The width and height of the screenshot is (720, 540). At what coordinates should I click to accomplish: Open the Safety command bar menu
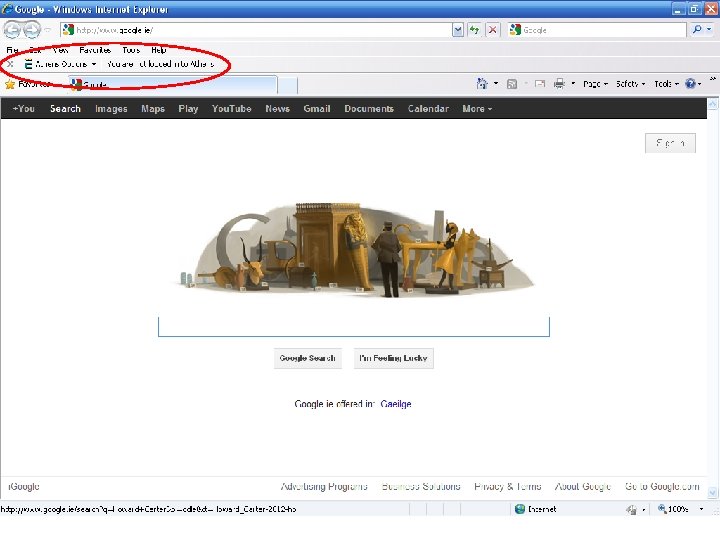(x=630, y=84)
